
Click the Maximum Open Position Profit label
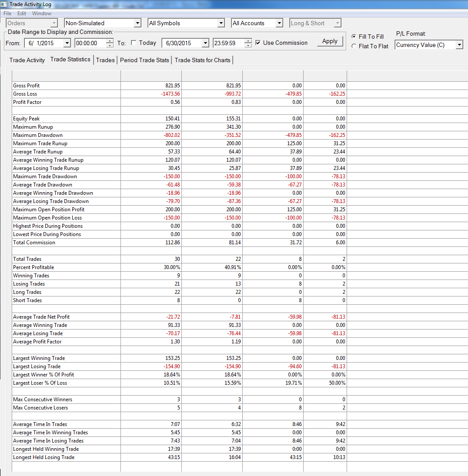pyautogui.click(x=49, y=210)
